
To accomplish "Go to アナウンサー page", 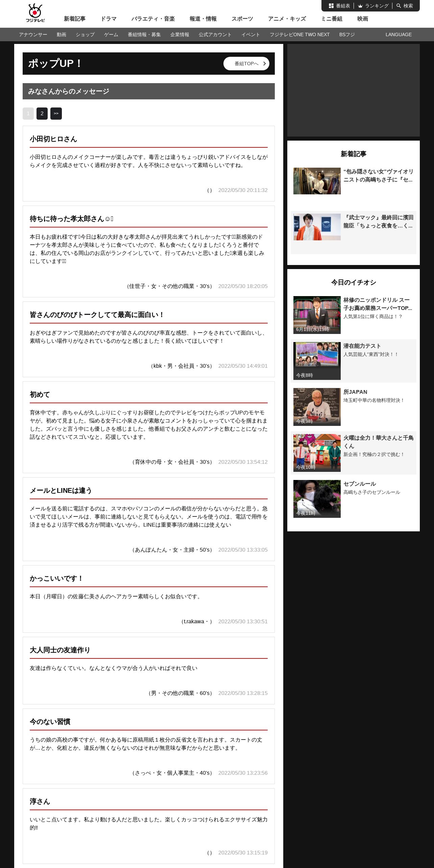I will 33,34.
